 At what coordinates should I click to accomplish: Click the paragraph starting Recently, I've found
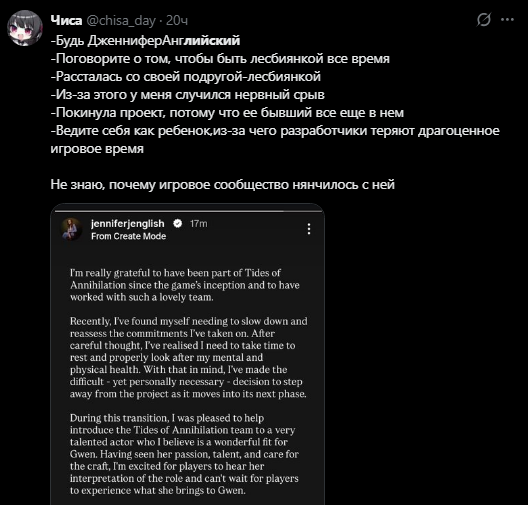click(189, 357)
